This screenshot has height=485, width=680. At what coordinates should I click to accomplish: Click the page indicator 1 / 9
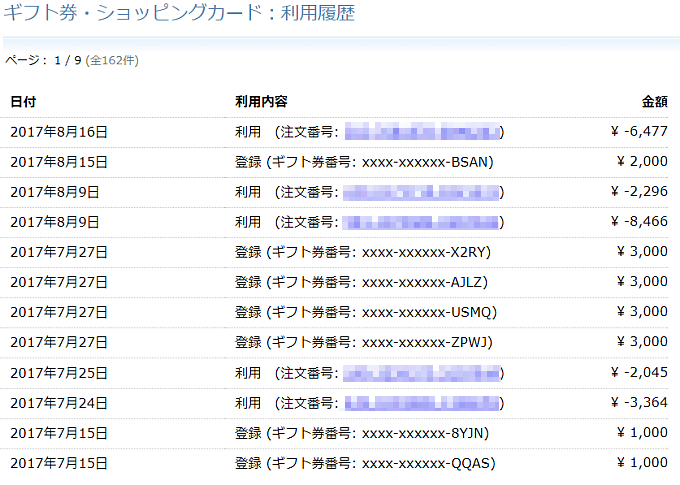(68, 60)
